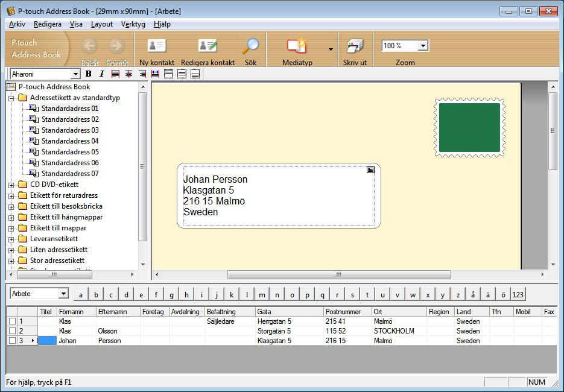The image size is (564, 392).
Task: Tick the checkbox for row 3 Johan Persson
Action: 12,340
